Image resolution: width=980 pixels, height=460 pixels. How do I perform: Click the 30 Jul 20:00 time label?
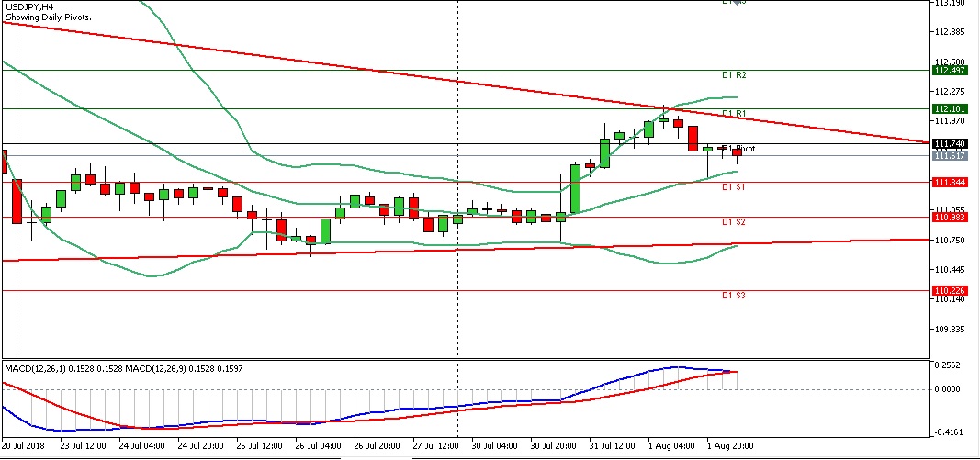click(x=554, y=446)
